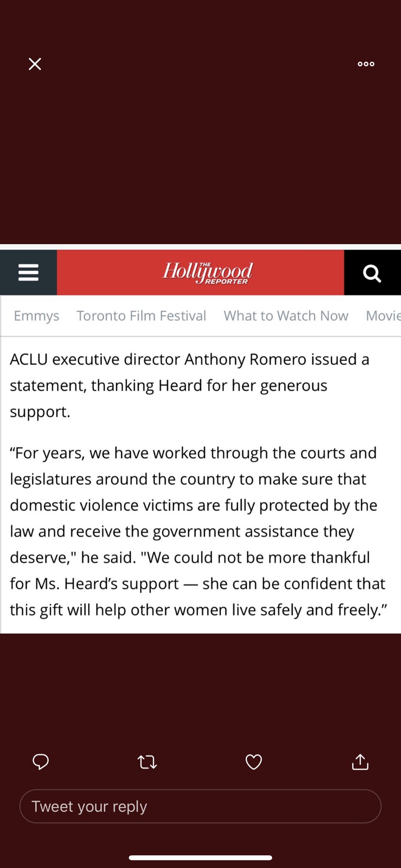Select the name Anthony Romero in text
401x868 pixels.
[245, 360]
